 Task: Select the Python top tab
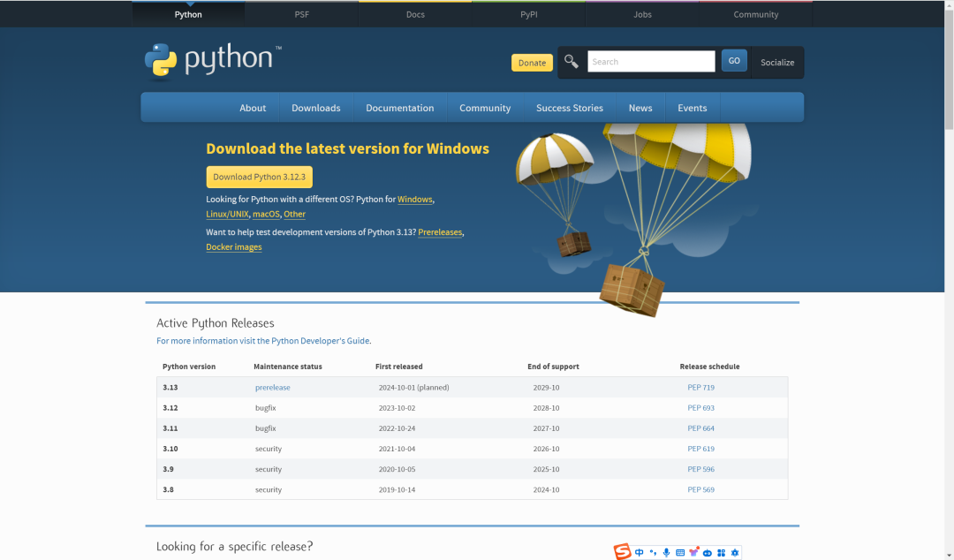188,14
